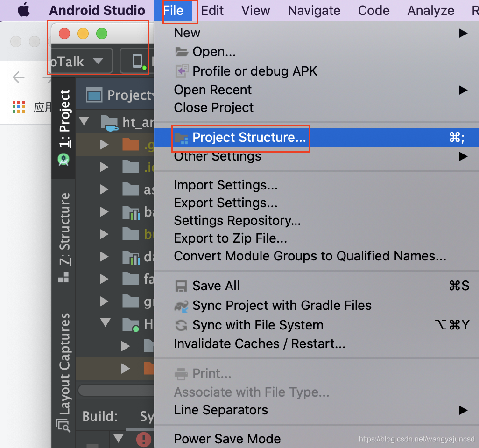Click the File menu in menu bar

[173, 10]
